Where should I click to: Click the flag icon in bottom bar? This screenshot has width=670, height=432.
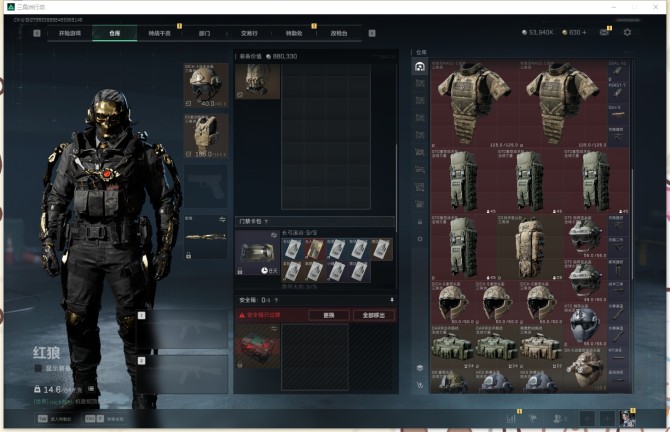(x=533, y=418)
